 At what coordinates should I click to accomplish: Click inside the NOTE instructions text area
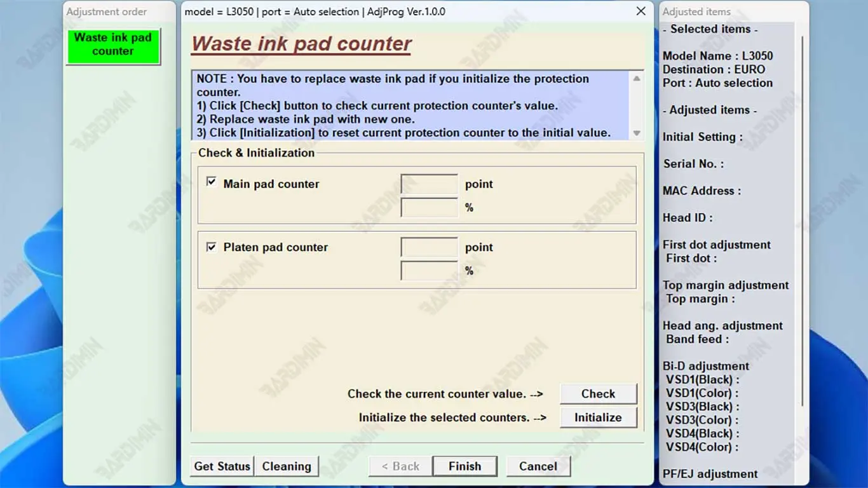pyautogui.click(x=407, y=105)
